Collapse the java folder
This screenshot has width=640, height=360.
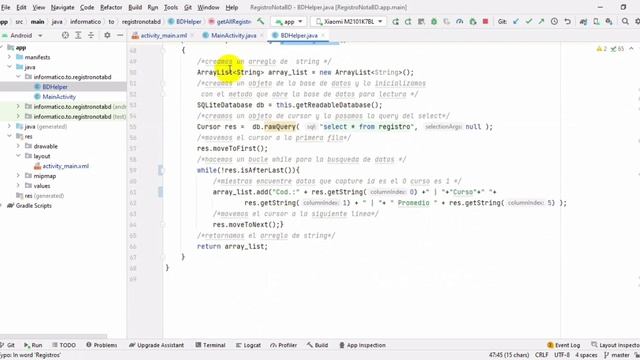9,67
